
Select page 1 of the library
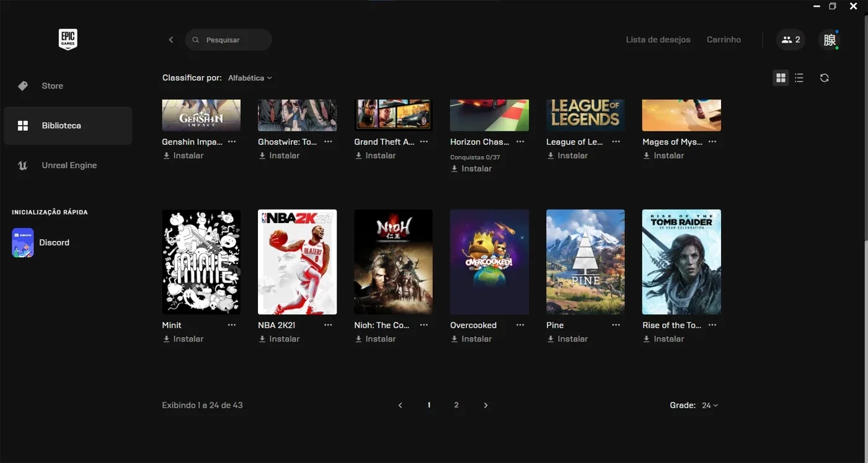click(429, 405)
